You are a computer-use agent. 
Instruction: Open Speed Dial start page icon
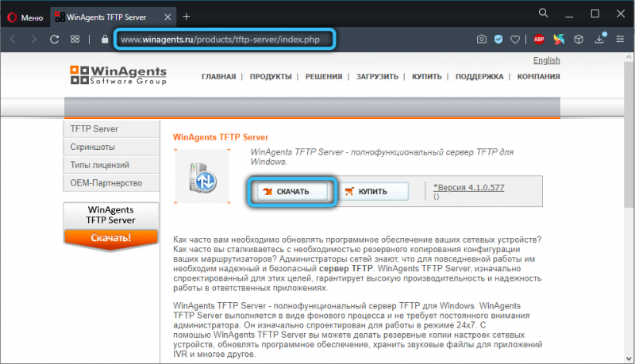coord(75,39)
